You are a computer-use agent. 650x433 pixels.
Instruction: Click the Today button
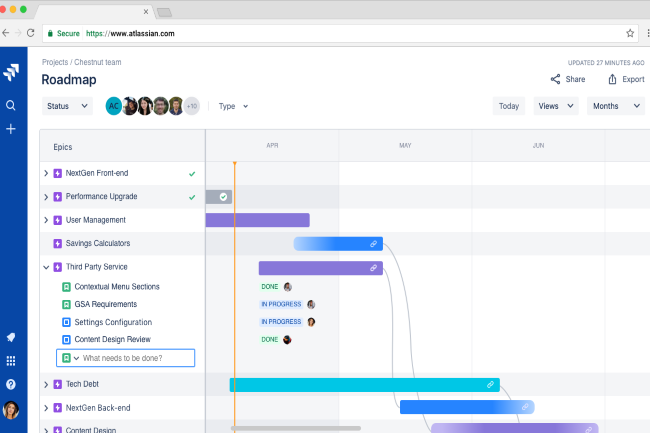point(509,106)
